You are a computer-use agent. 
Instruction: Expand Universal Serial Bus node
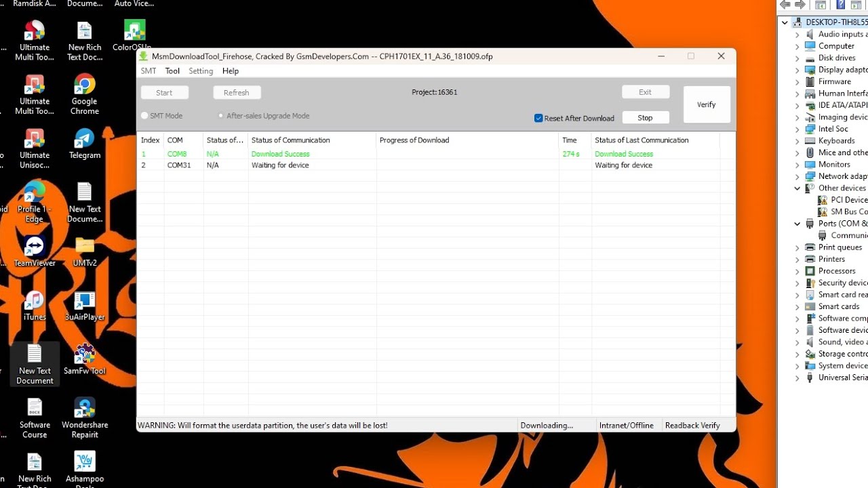point(797,378)
